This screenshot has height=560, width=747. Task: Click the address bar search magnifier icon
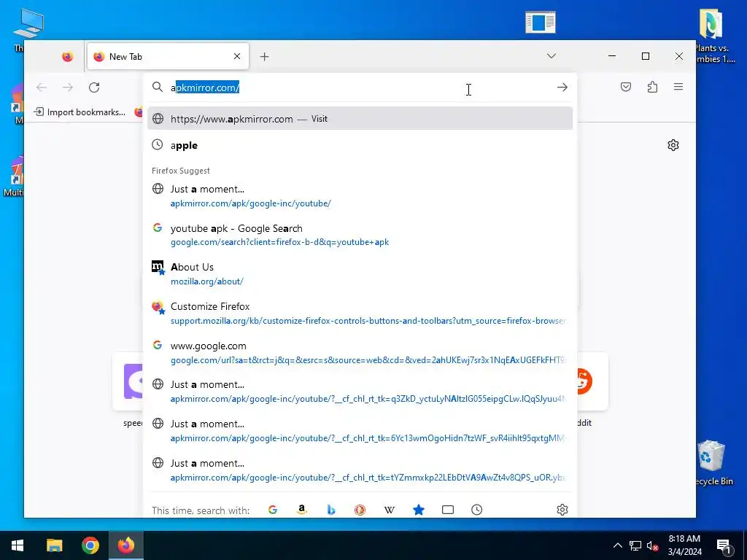tap(158, 87)
